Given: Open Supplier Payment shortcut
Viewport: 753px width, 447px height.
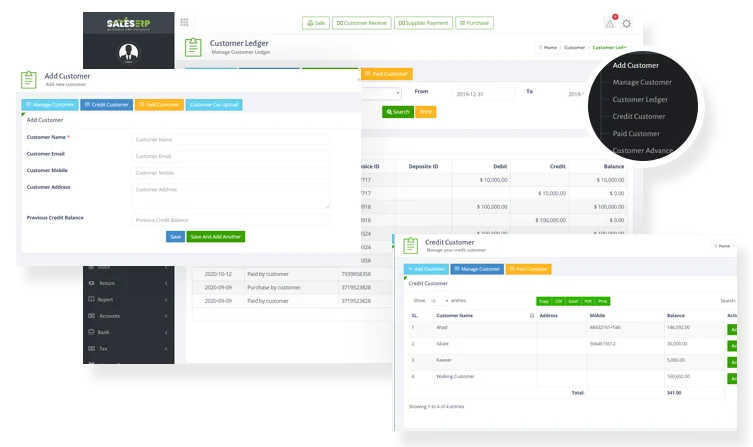Looking at the screenshot, I should point(423,23).
